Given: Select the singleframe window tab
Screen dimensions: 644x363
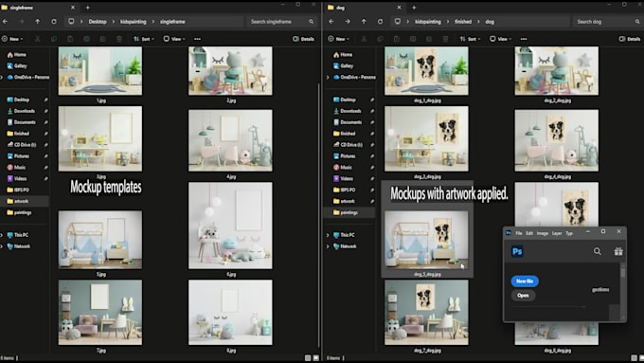Looking at the screenshot, I should click(x=39, y=8).
